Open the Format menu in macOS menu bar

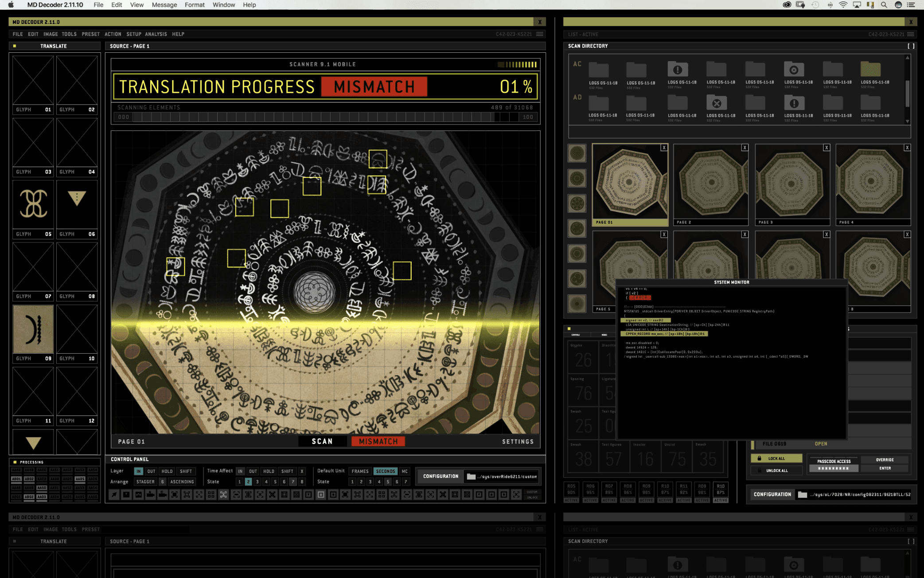coord(195,5)
